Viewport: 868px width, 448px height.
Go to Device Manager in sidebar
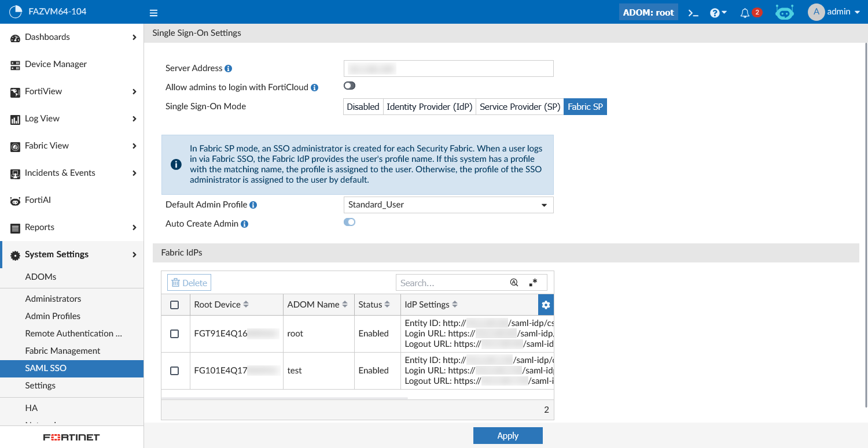(x=56, y=64)
